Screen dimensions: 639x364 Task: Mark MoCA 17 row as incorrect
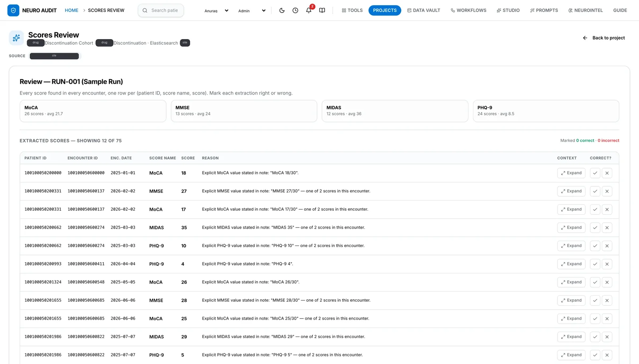click(x=607, y=210)
